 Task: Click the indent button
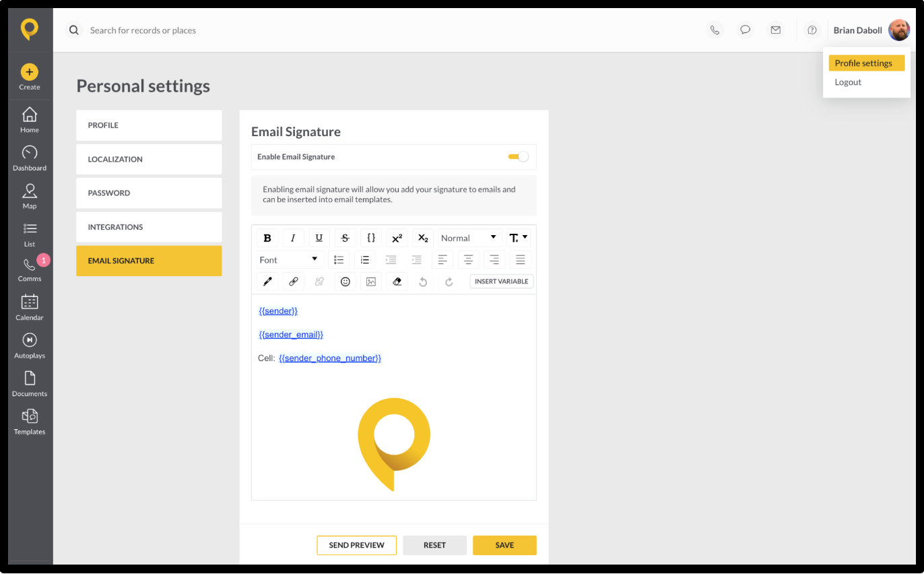[x=391, y=259]
